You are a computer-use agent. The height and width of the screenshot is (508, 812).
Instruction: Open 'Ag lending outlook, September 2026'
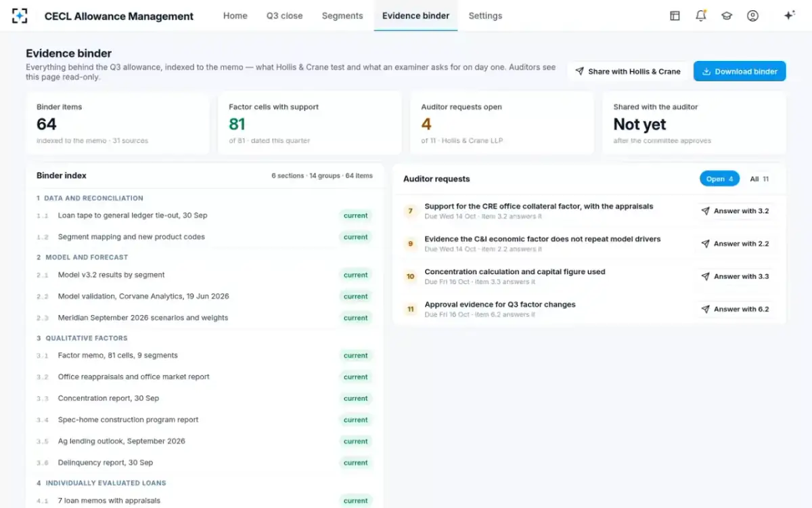point(204,442)
